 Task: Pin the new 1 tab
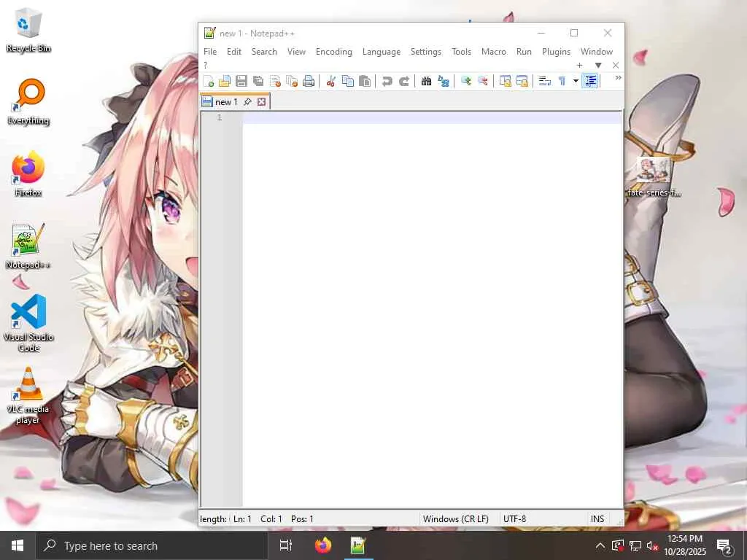coord(247,101)
